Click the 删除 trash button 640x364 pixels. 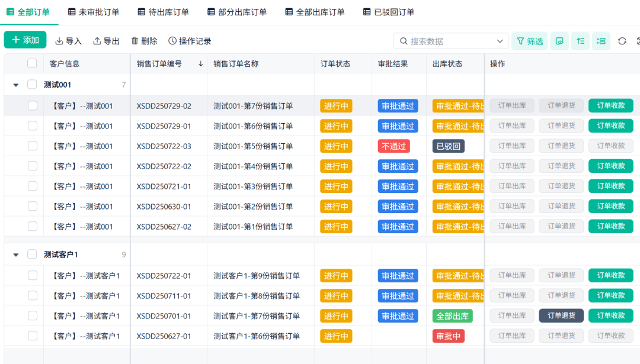point(144,41)
